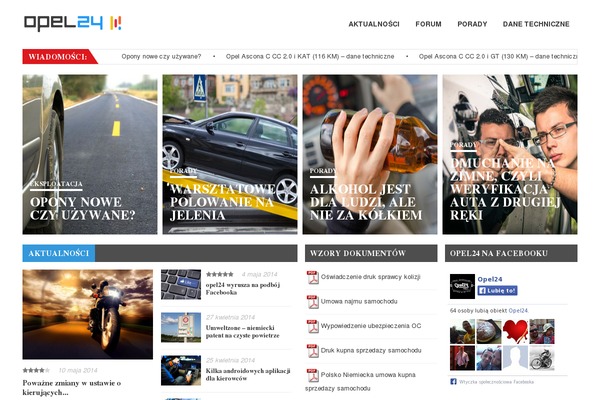Open the motorcycle article image
This screenshot has width=600, height=400.
[x=88, y=314]
